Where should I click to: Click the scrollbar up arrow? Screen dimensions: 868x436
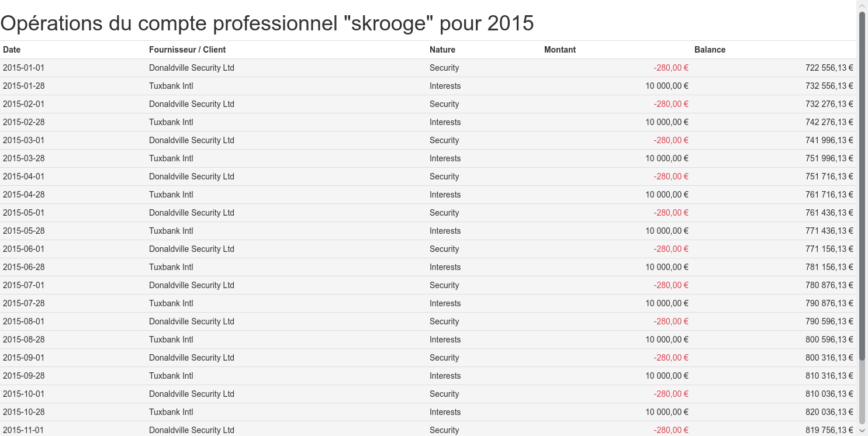pyautogui.click(x=862, y=5)
